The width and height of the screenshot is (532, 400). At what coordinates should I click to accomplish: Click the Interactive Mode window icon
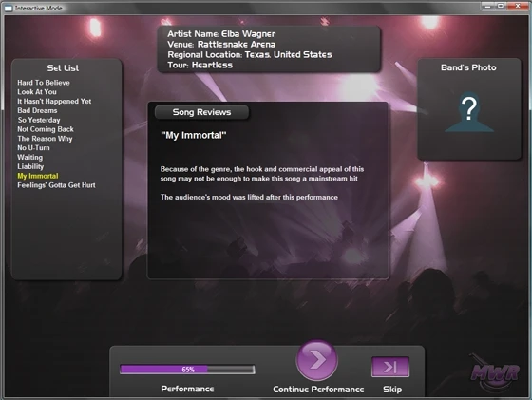click(x=9, y=9)
